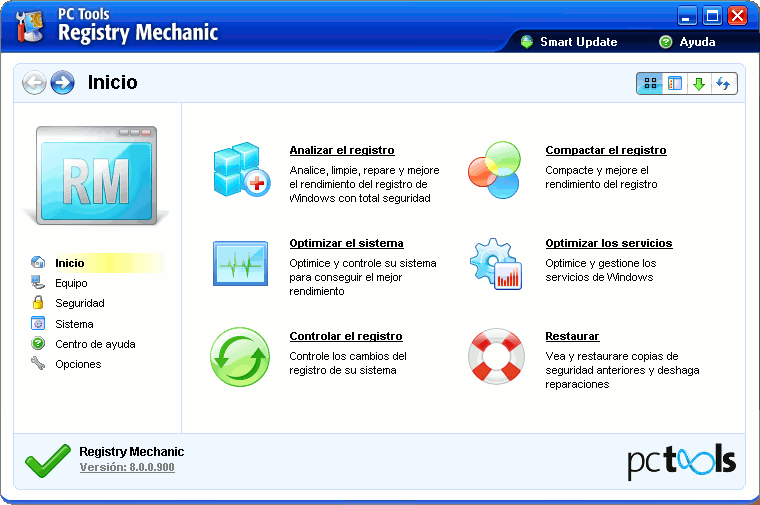Click the Optimizar el sistema monitor icon

[x=240, y=263]
